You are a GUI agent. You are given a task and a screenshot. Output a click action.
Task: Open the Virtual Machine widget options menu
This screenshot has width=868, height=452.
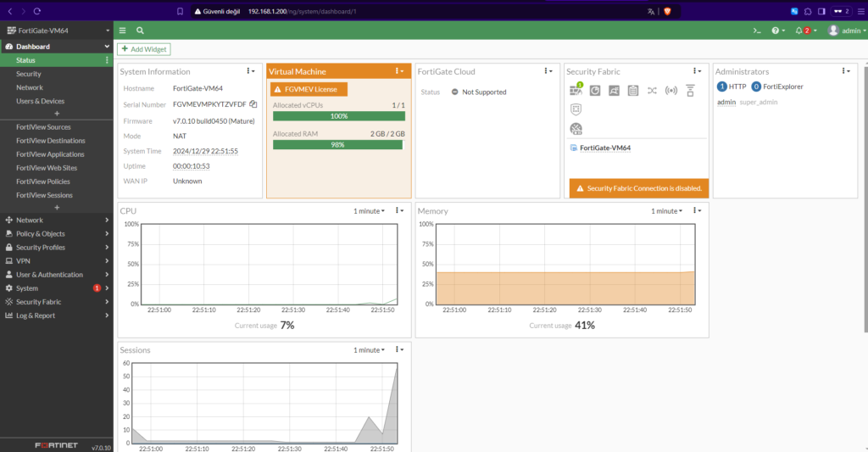pyautogui.click(x=399, y=71)
